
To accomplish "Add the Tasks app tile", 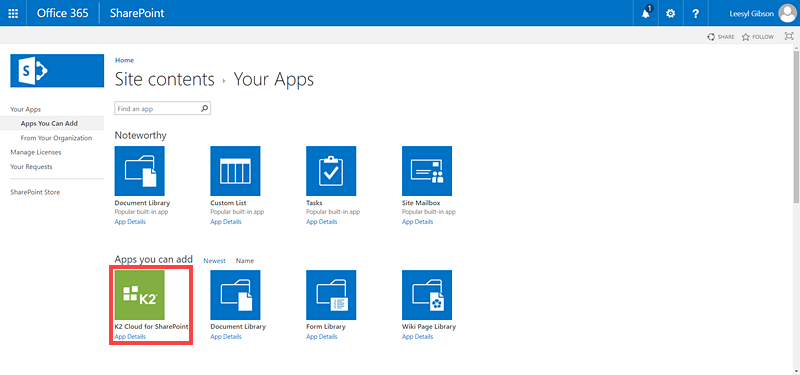I will coord(331,171).
